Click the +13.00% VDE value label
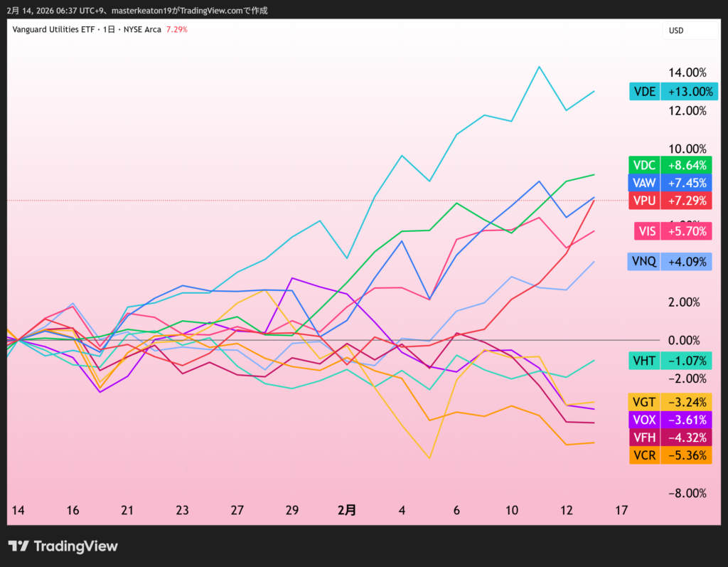 pos(686,91)
